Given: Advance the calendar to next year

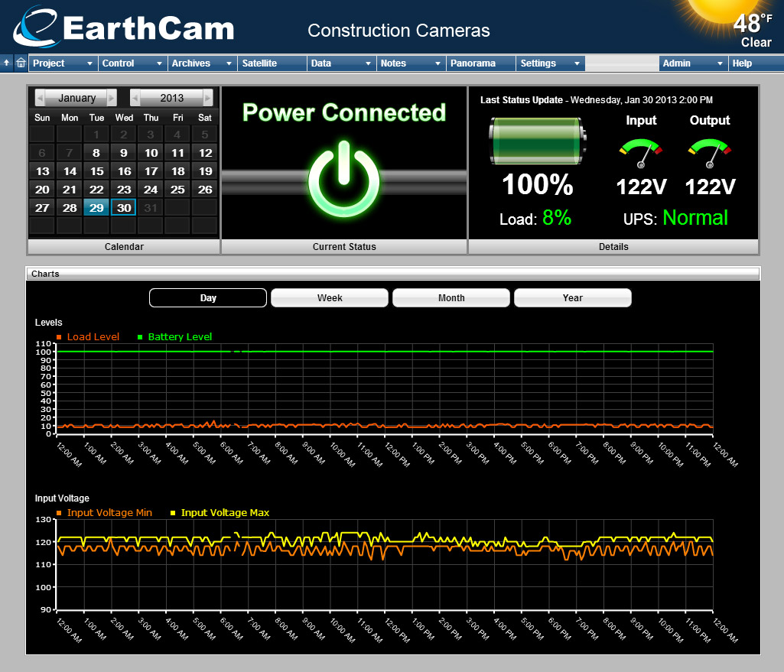Looking at the screenshot, I should pyautogui.click(x=208, y=98).
